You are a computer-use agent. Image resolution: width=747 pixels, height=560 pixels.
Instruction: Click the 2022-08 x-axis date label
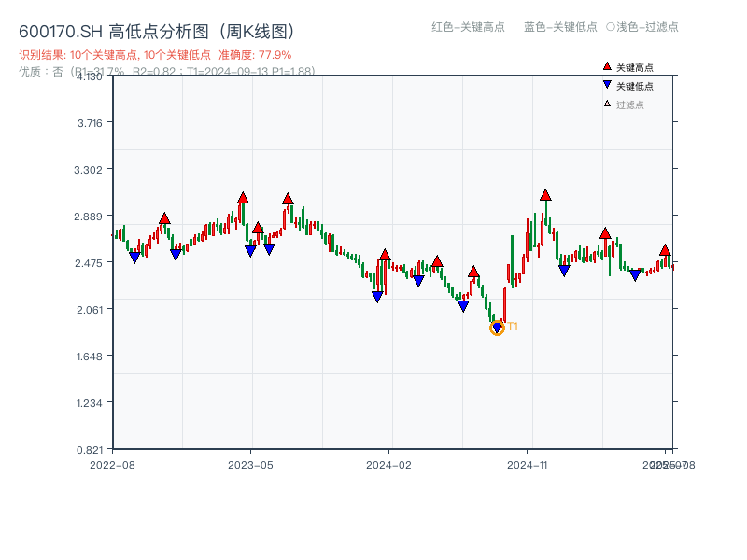[111, 464]
